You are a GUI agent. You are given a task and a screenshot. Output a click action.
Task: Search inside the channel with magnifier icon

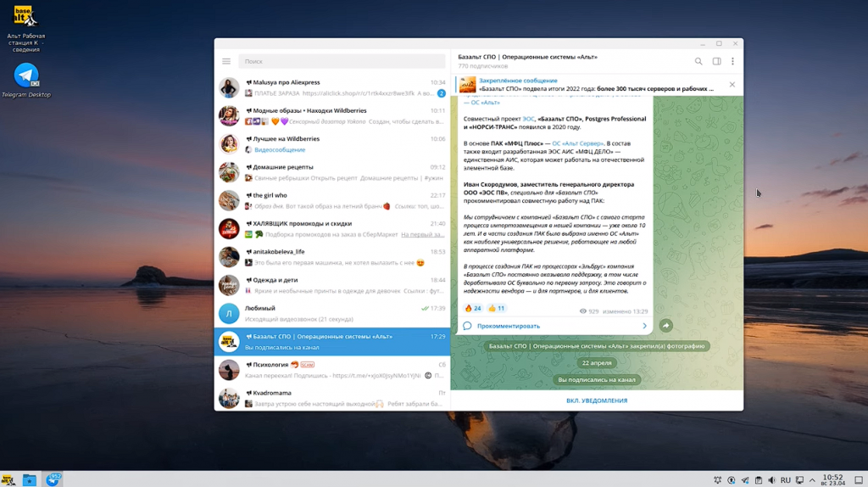pyautogui.click(x=698, y=61)
